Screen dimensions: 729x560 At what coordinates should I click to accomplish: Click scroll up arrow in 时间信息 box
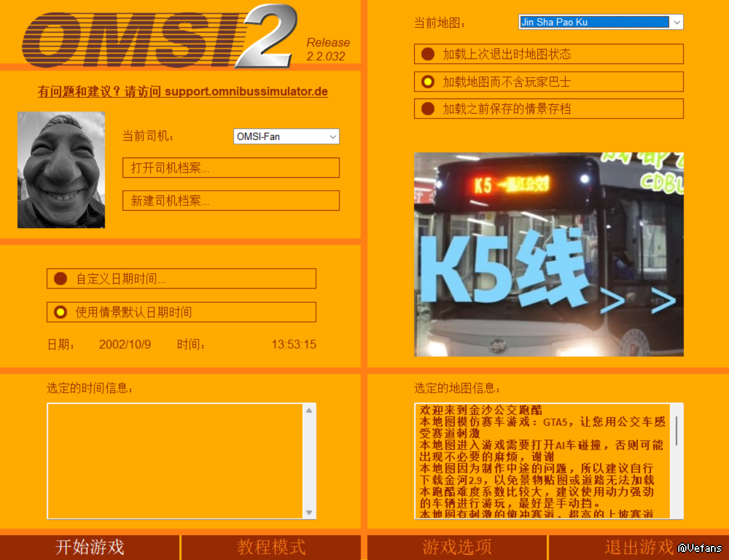309,411
